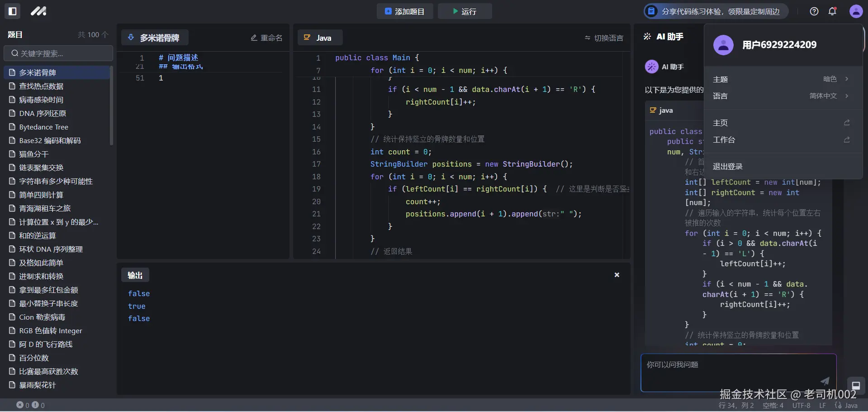Click 切换语言 to change language
This screenshot has height=412, width=868.
pyautogui.click(x=604, y=38)
